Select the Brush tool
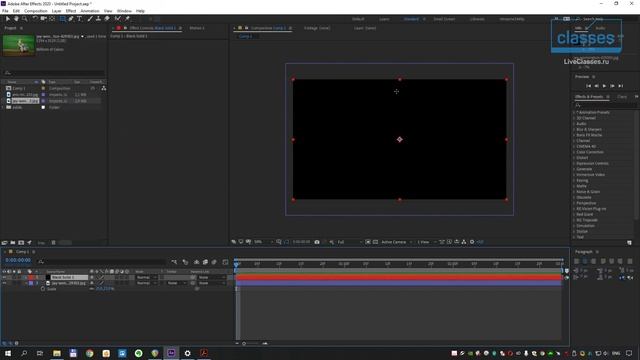 [x=90, y=19]
